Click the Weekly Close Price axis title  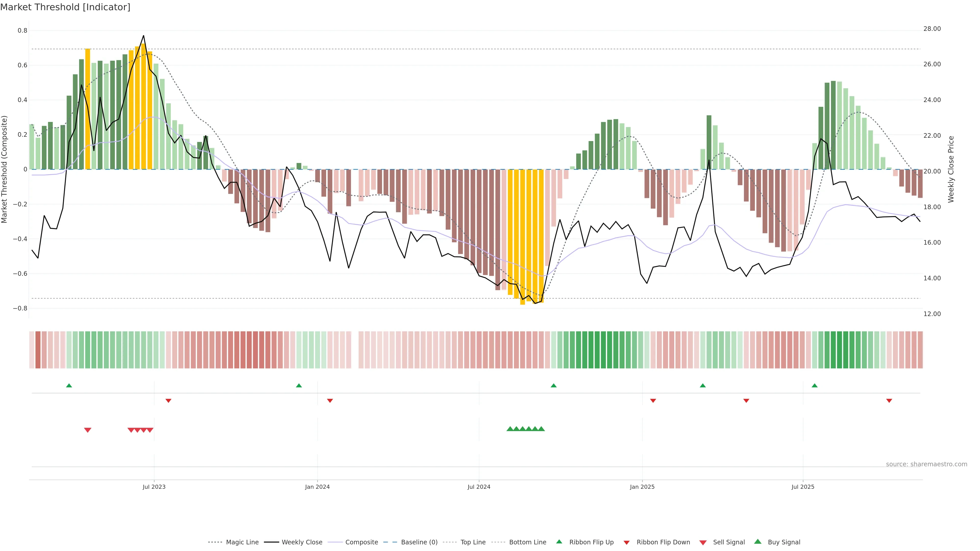(951, 169)
